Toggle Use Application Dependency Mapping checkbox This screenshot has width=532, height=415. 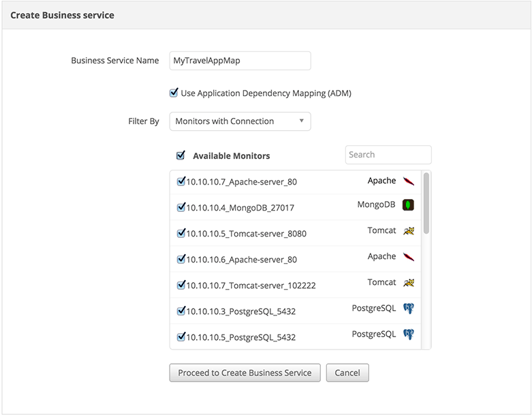click(174, 93)
